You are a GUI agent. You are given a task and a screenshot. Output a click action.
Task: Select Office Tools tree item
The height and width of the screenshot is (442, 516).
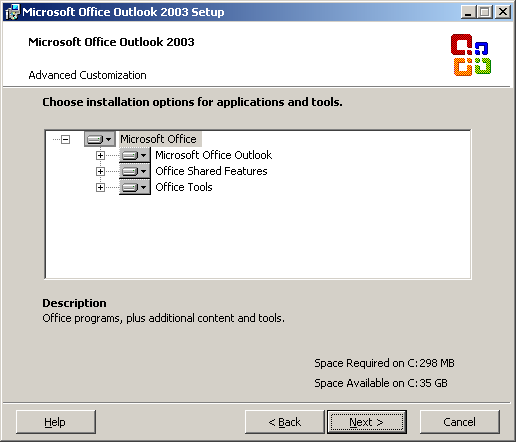click(184, 187)
